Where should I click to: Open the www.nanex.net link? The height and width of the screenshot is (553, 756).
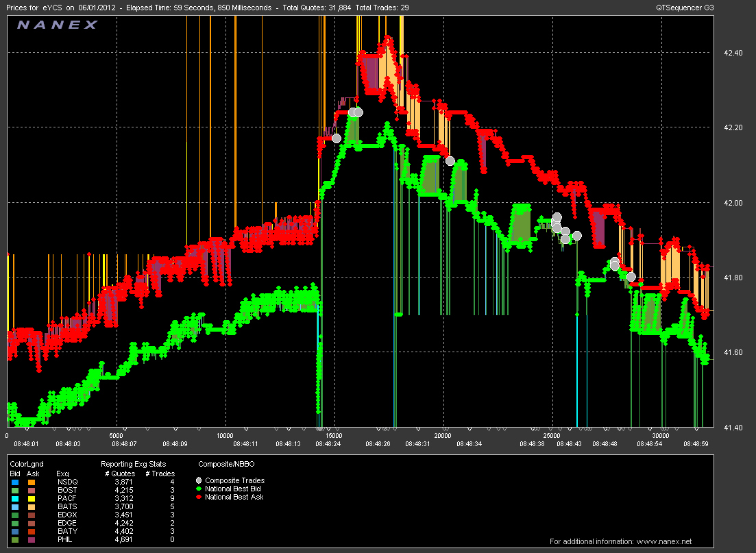pyautogui.click(x=664, y=541)
